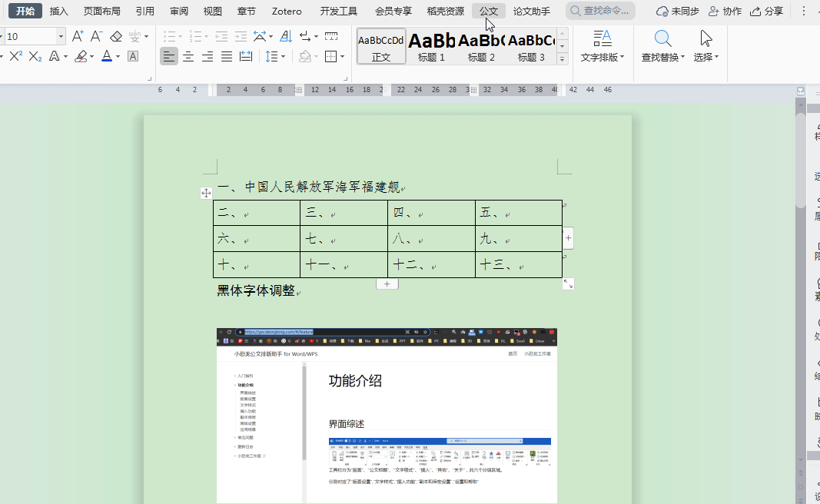The width and height of the screenshot is (820, 504).
Task: Click distributed alignment icon
Action: [x=246, y=56]
